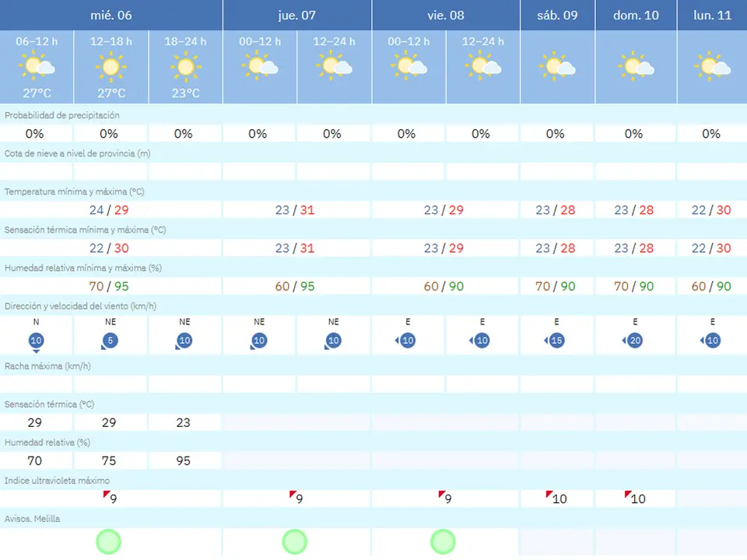Click the partly cloudy icon for 06–12 h
This screenshot has width=747, height=560.
coord(37,65)
